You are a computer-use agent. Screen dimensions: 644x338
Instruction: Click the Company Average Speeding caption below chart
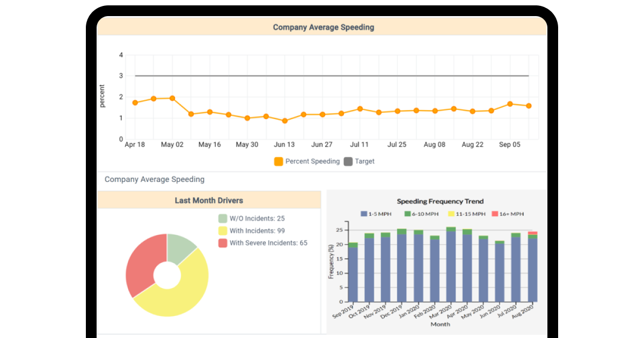point(155,179)
